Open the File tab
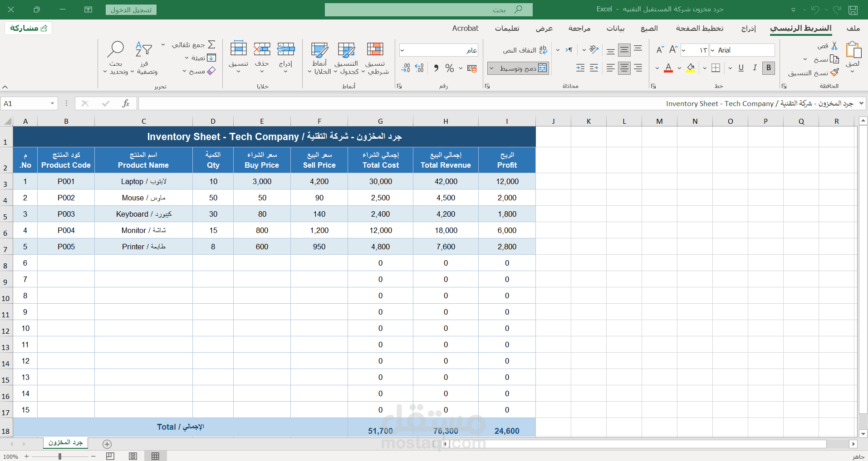This screenshot has width=868, height=461. 853,28
